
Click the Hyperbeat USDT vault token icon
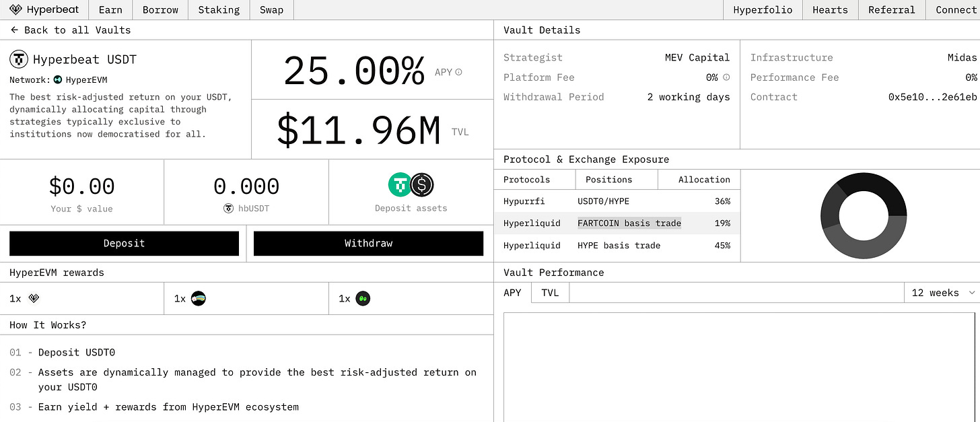[x=18, y=59]
